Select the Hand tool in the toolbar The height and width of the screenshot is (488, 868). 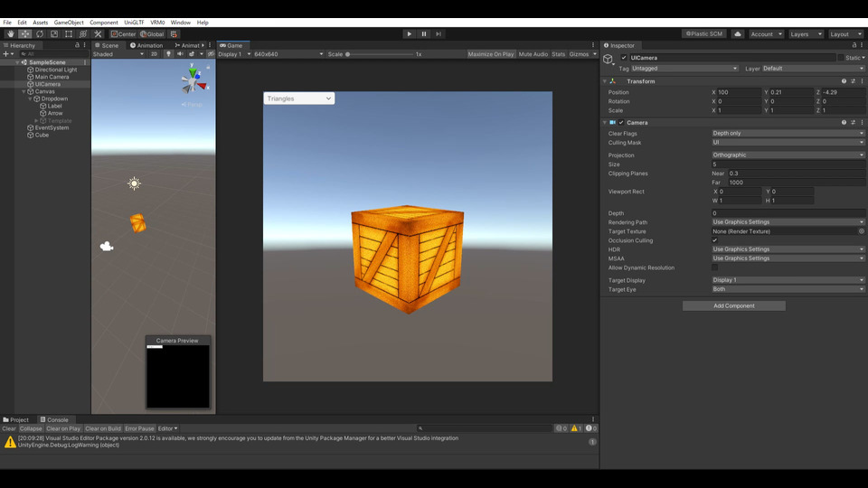click(11, 34)
